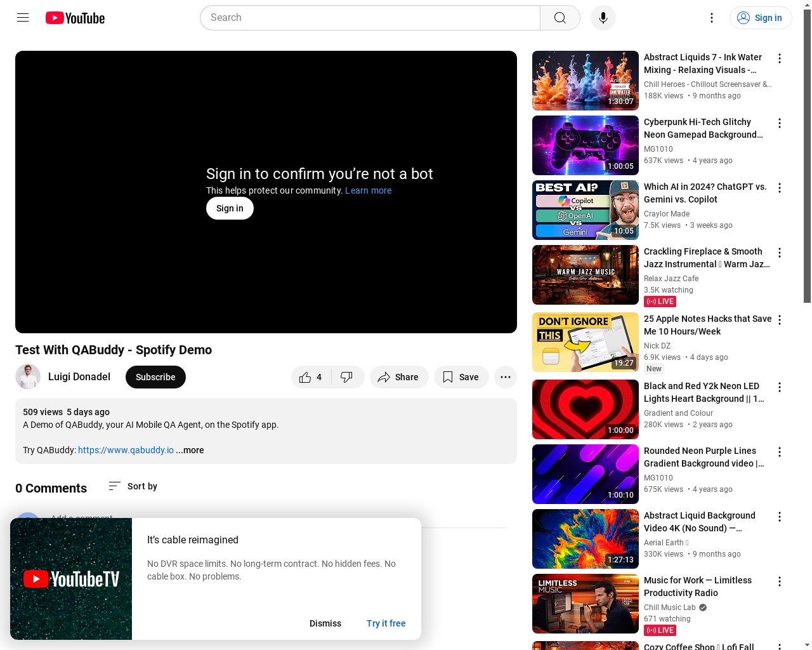The width and height of the screenshot is (812, 650).
Task: Open options for Music for Work video
Action: coord(780,581)
